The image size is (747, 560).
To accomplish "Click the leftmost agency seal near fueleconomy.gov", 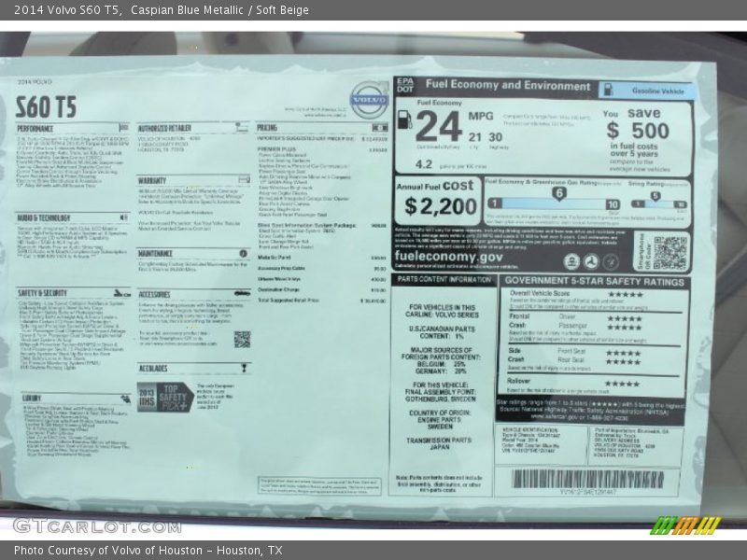I will [571, 261].
